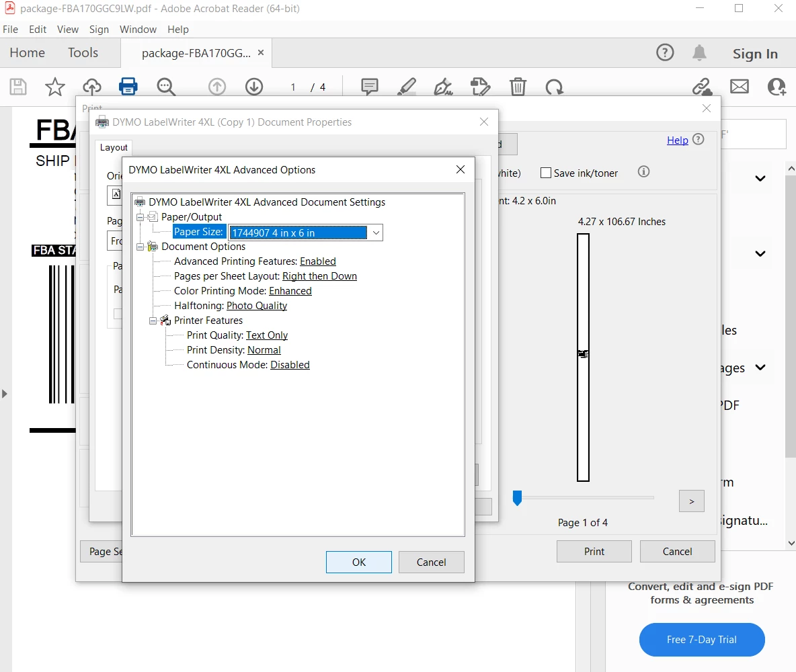Select the highlight text pen icon
The image size is (796, 672).
click(407, 87)
